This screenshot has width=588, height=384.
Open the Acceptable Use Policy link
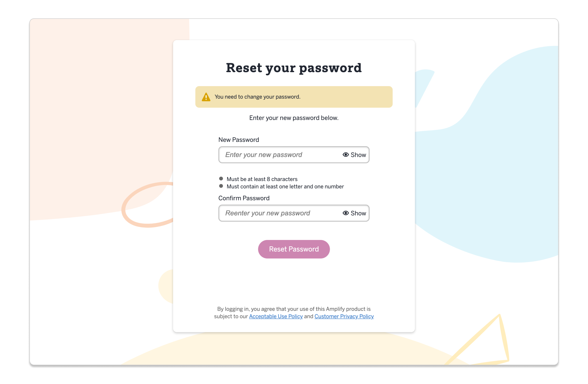(x=276, y=316)
